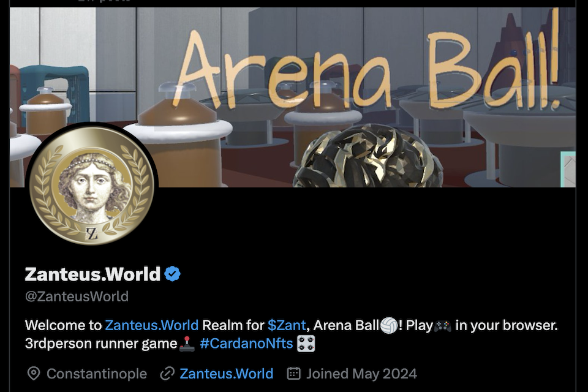
Task: Open the #CardanoNfts hashtag
Action: (246, 344)
